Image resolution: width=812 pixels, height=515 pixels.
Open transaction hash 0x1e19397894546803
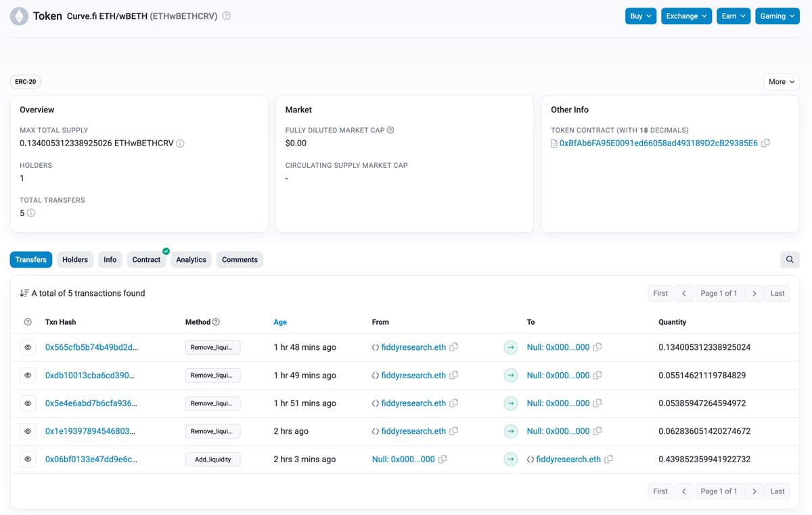(x=90, y=431)
